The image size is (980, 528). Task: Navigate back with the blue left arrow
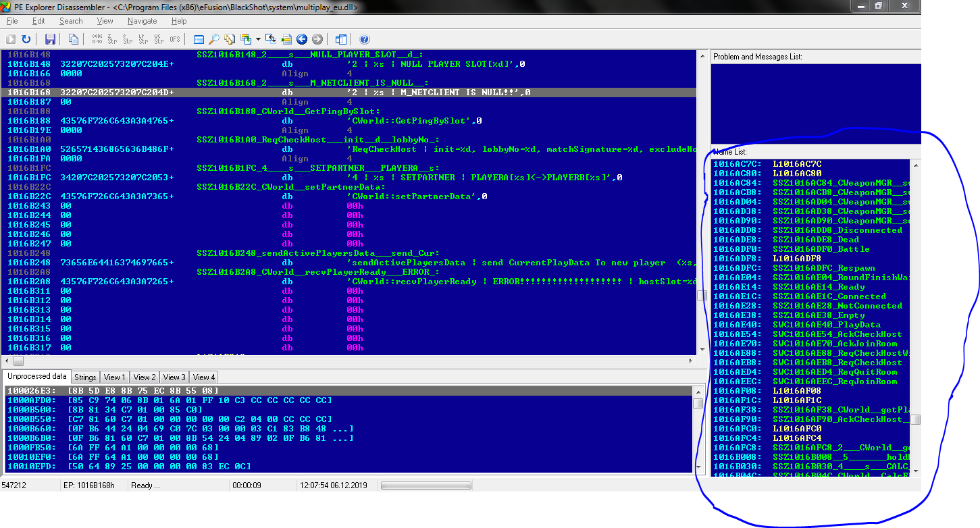(302, 40)
